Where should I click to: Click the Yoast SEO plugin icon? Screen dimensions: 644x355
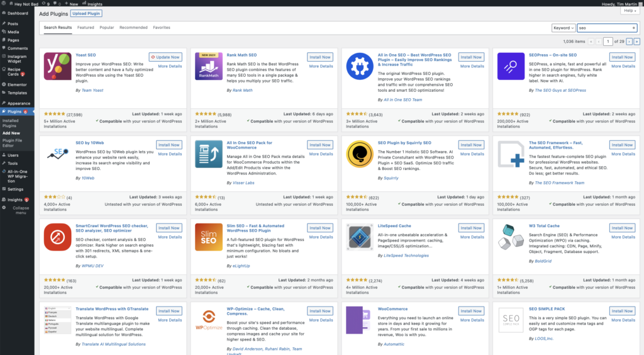[x=57, y=66]
